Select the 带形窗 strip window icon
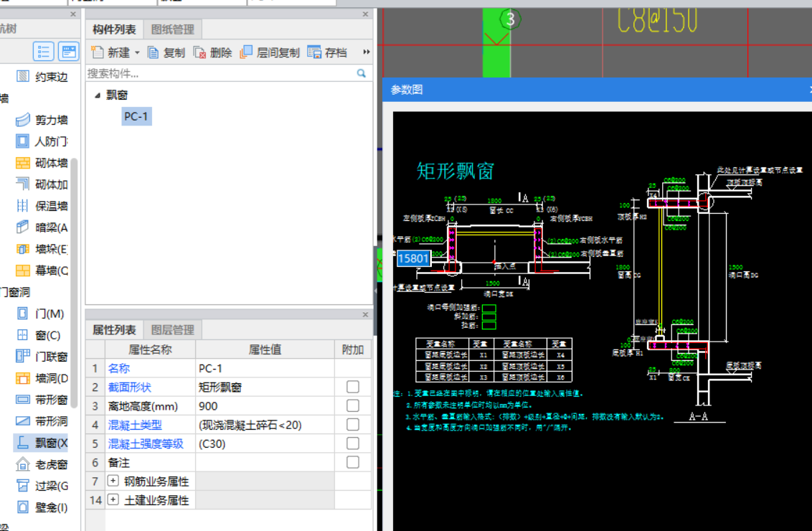The image size is (812, 531). pos(22,400)
